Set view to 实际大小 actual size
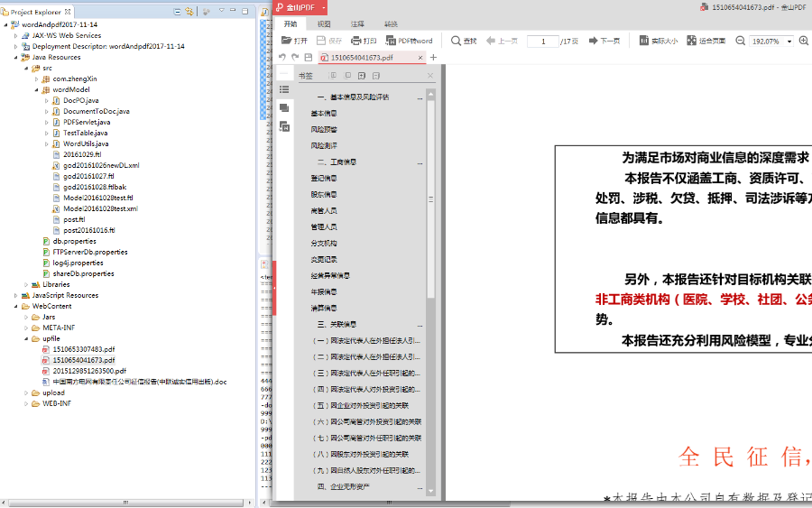The width and height of the screenshot is (812, 508). 659,41
